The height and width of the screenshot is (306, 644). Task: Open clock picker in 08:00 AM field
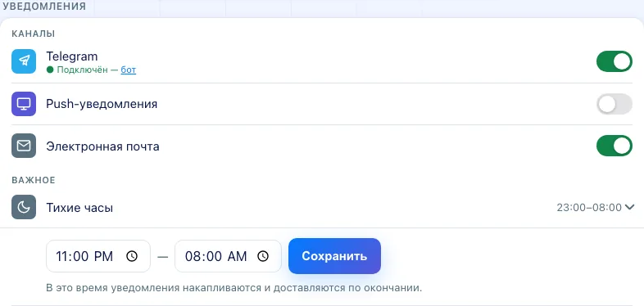[x=263, y=256]
